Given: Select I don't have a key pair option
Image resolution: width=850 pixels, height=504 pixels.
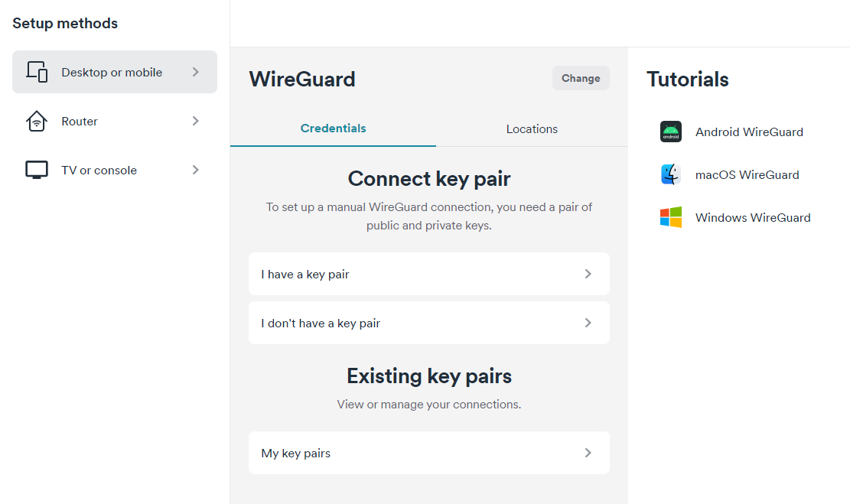Looking at the screenshot, I should point(428,323).
